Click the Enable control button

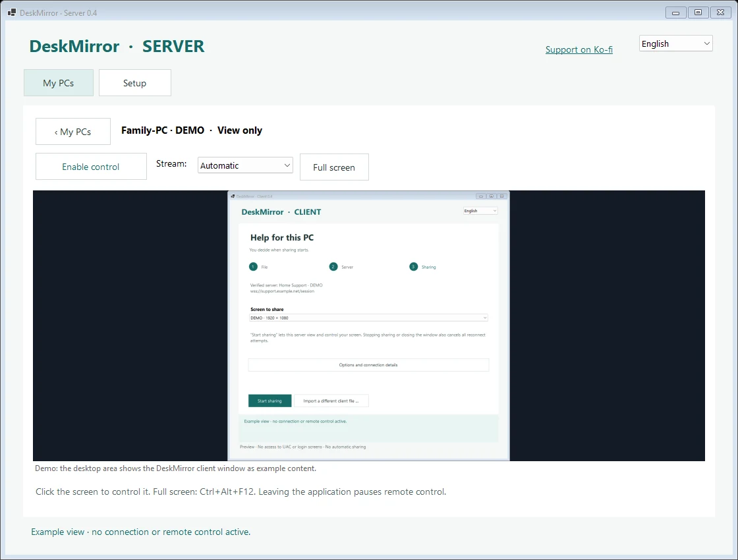(91, 167)
